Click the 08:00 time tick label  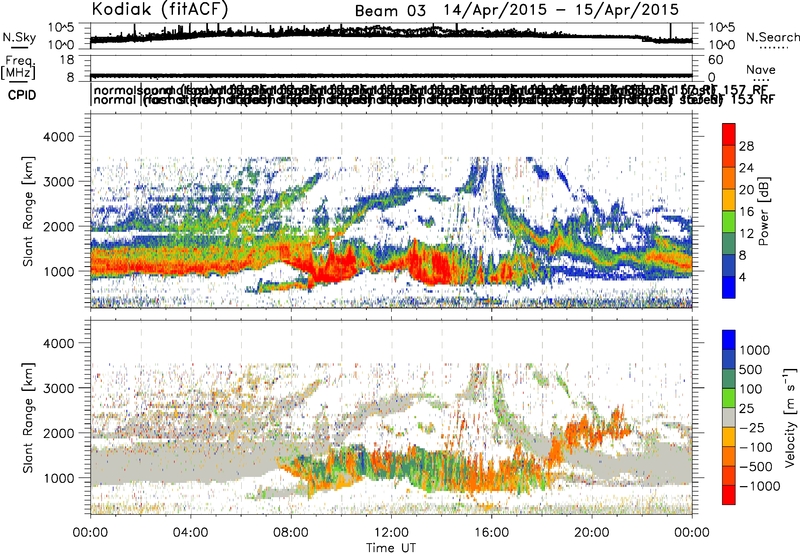click(x=291, y=533)
